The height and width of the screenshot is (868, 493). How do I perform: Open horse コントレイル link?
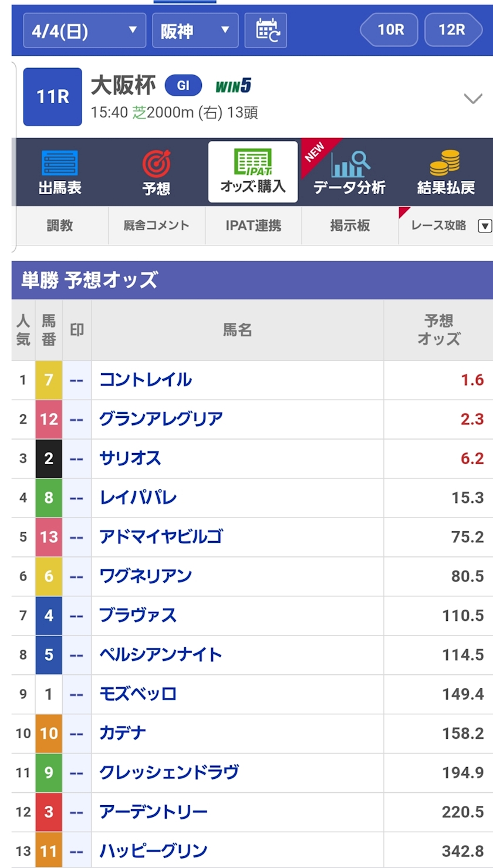click(146, 380)
